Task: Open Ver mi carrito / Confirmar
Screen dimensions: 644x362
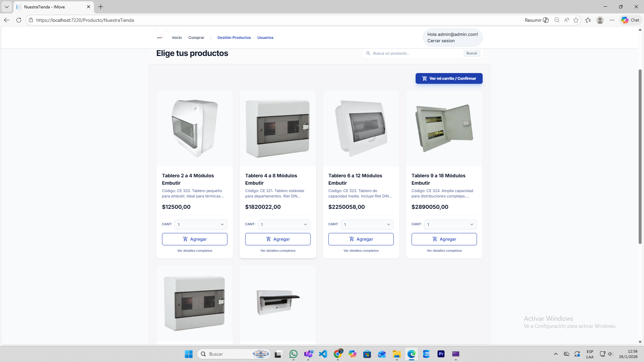Action: [449, 78]
